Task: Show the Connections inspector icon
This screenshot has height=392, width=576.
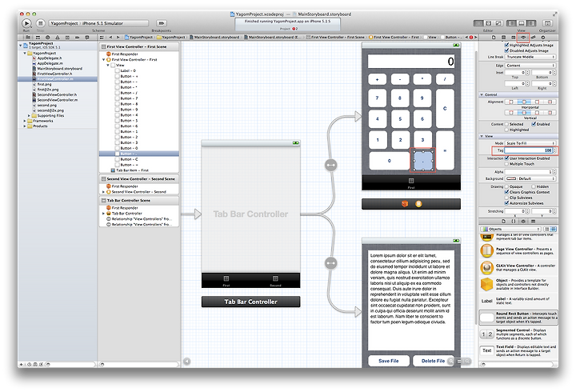Action: pyautogui.click(x=543, y=37)
